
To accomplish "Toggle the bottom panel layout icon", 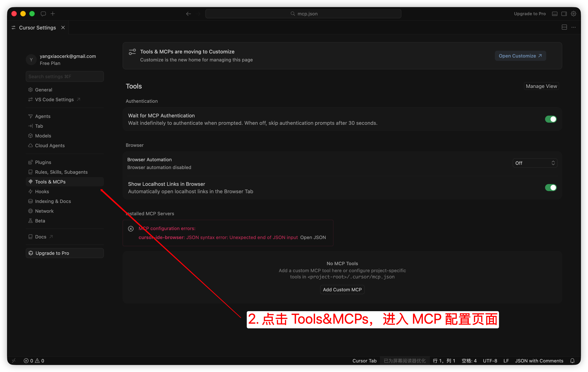I will coord(555,14).
